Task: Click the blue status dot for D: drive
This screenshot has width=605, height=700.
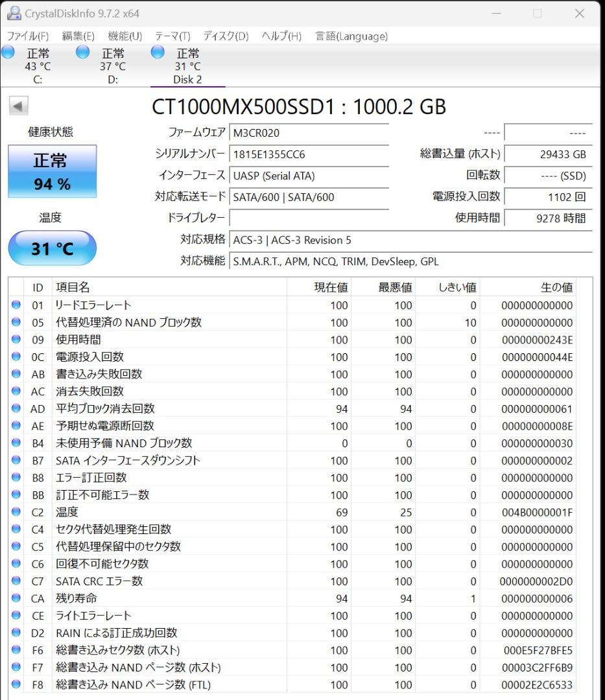Action: 82,52
